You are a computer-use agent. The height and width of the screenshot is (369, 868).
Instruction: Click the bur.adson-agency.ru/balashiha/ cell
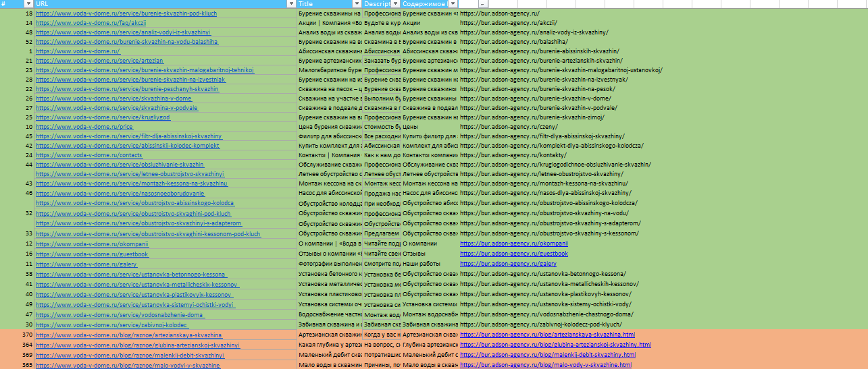point(514,42)
